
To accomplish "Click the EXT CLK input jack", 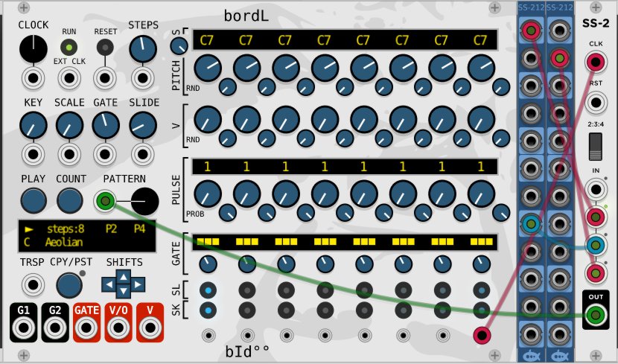I will (70, 76).
